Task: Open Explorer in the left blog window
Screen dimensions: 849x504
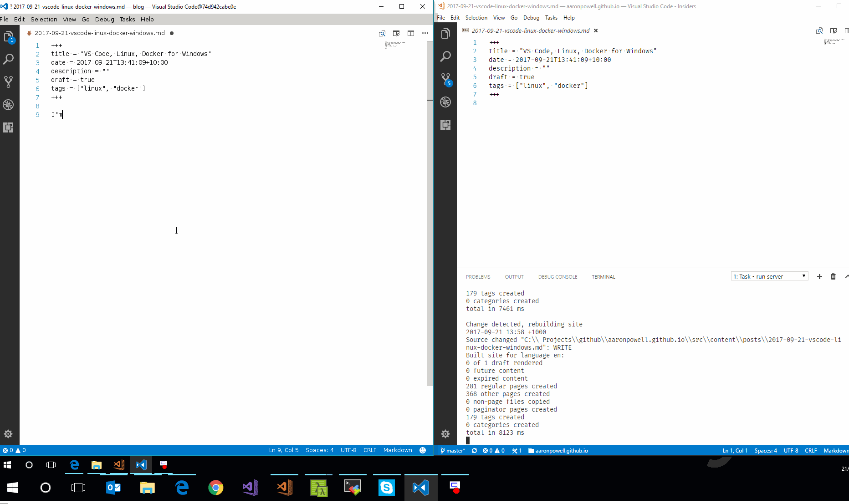Action: click(9, 37)
